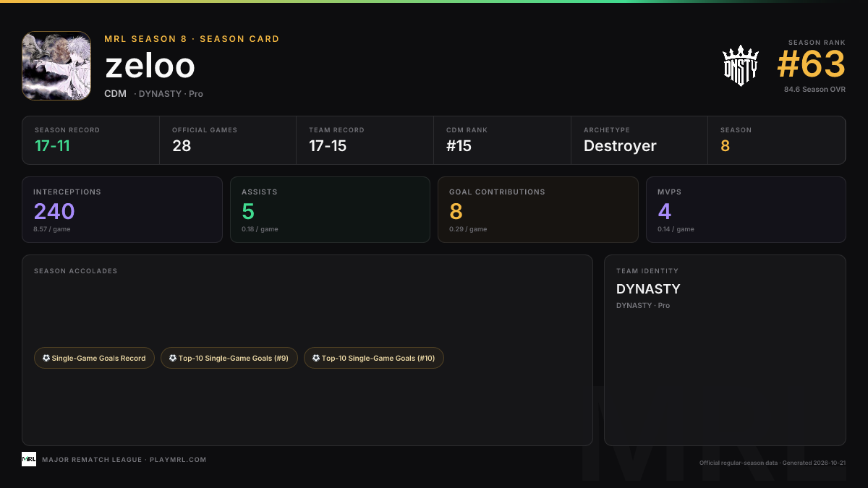Click the #63 season rank number
The image size is (868, 488).
click(811, 65)
